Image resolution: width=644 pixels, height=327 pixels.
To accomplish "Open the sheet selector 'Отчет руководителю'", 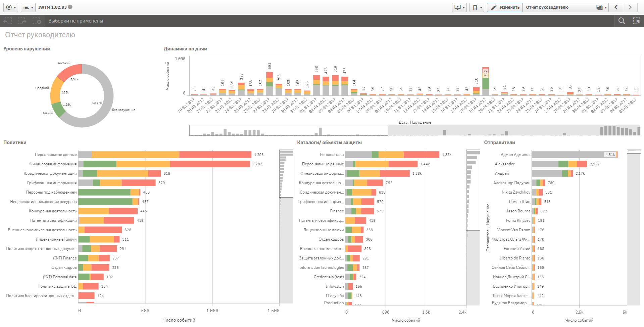I will (x=566, y=7).
